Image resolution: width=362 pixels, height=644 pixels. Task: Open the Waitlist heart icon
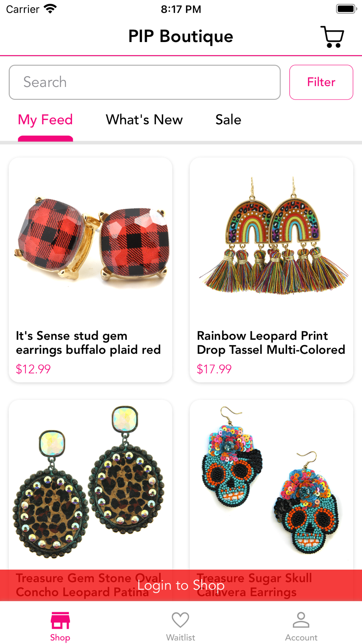(180, 620)
